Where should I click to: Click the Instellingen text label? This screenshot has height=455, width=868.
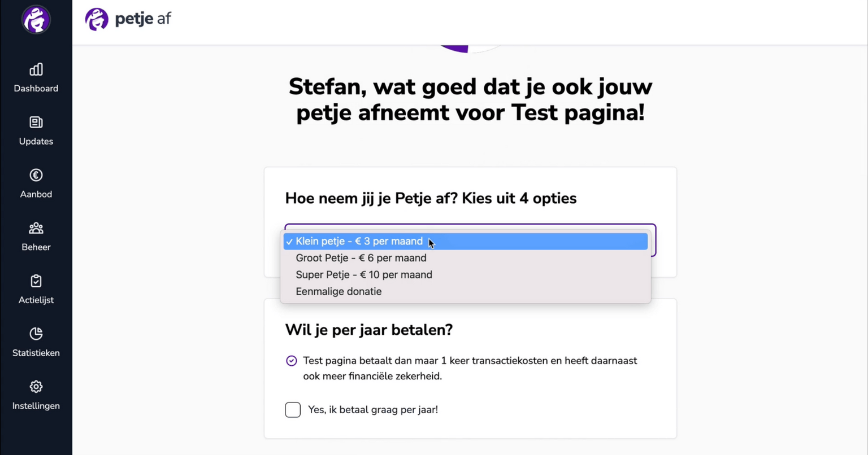pos(36,406)
